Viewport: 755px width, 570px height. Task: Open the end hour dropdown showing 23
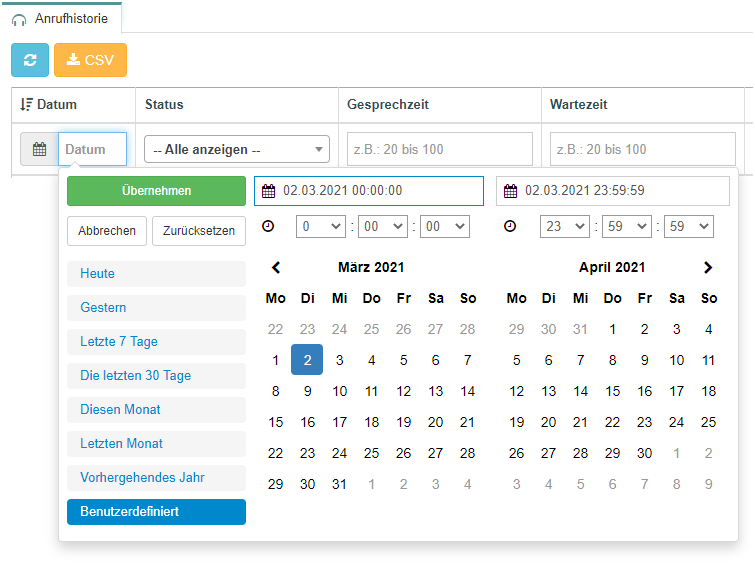click(565, 226)
